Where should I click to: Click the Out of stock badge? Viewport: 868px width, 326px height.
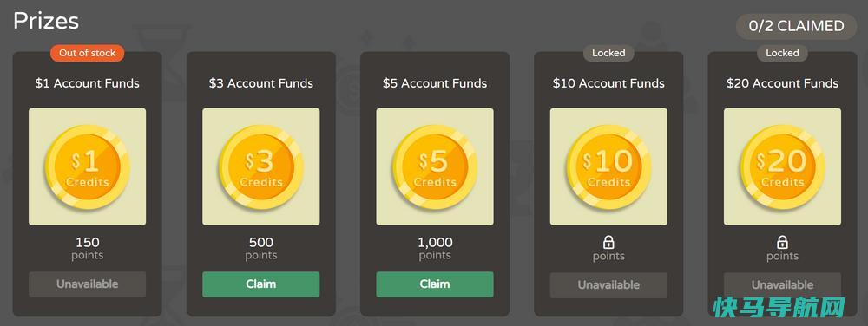pyautogui.click(x=88, y=53)
